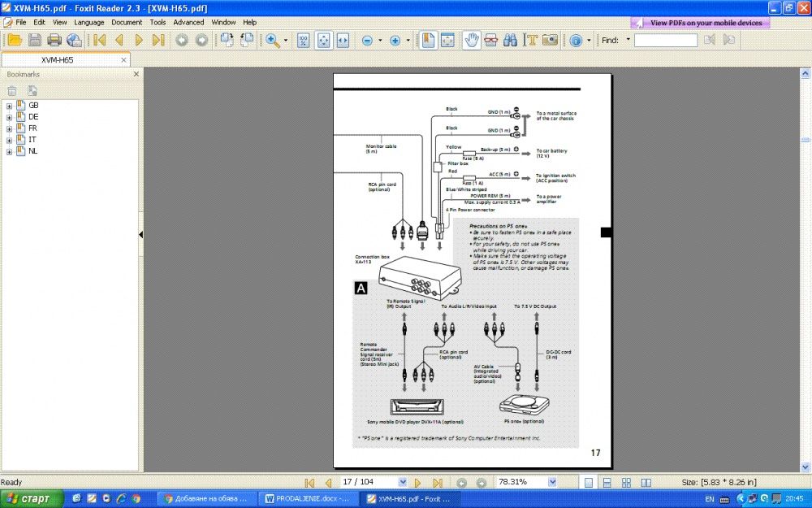Open the zoom percentage dropdown 78.31%
The width and height of the screenshot is (812, 508).
click(x=552, y=482)
